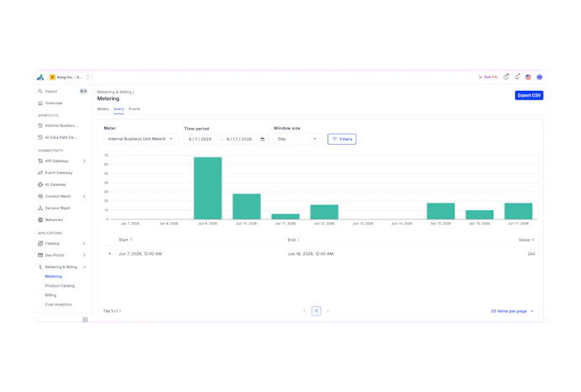Click the API Gateway sidebar icon
The height and width of the screenshot is (392, 581).
40,161
